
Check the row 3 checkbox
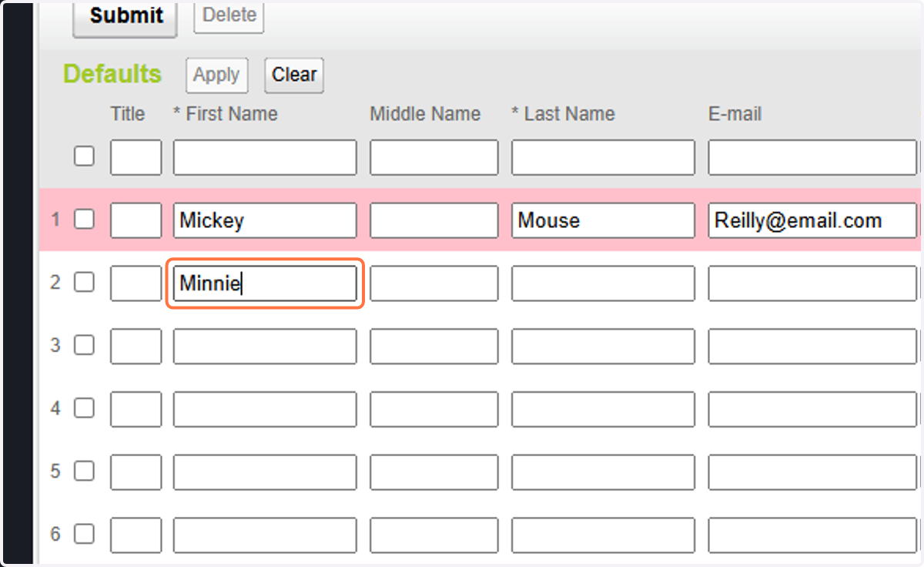click(x=84, y=345)
